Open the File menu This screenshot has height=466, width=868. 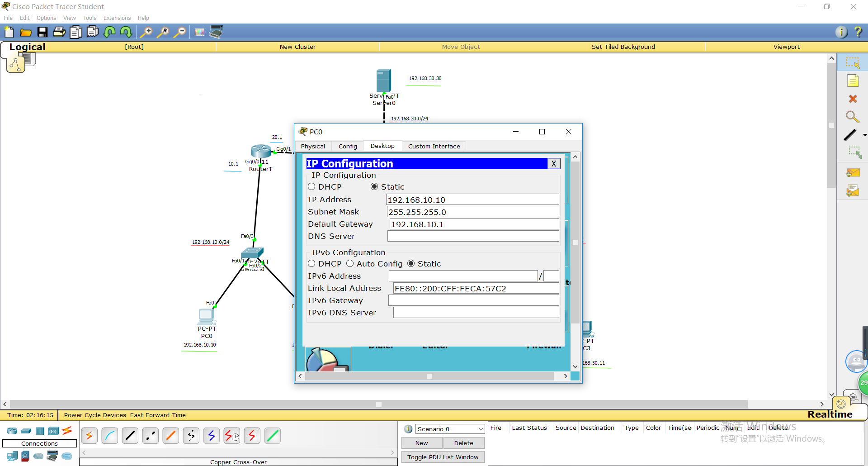pos(8,18)
